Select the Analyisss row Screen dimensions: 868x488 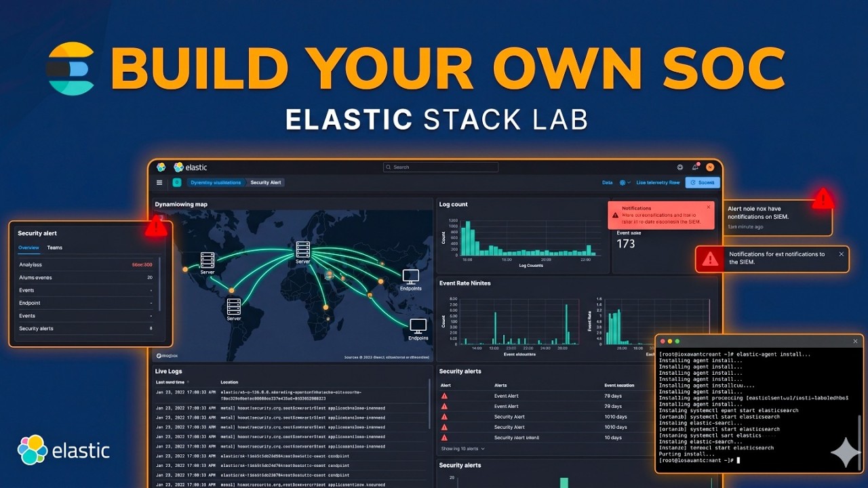click(85, 265)
